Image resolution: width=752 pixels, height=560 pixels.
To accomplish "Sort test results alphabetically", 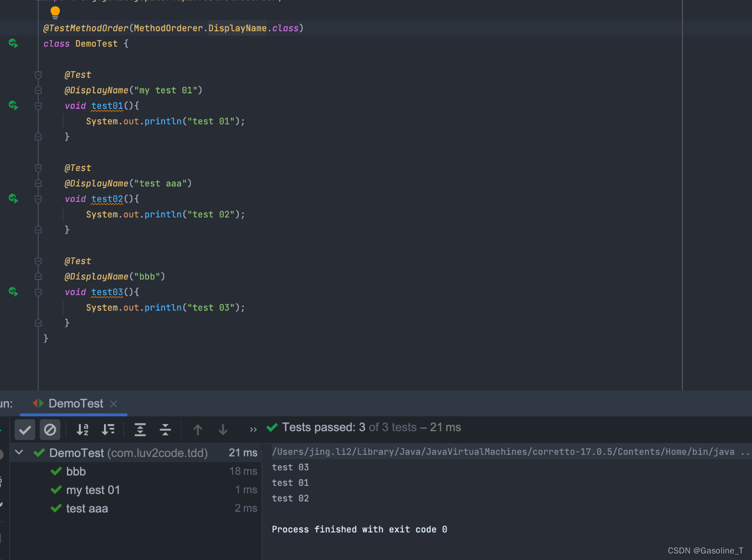I will (x=82, y=429).
